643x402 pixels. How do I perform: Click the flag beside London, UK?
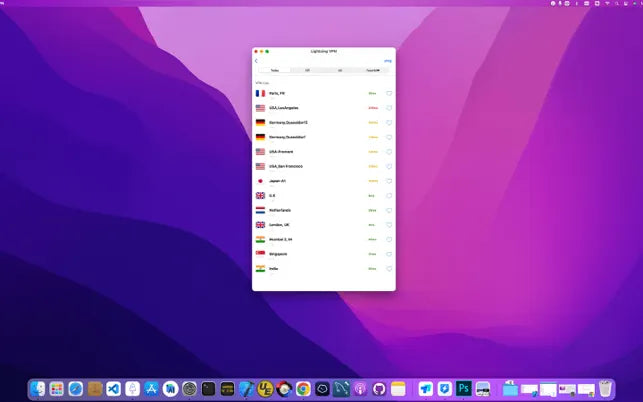[260, 225]
